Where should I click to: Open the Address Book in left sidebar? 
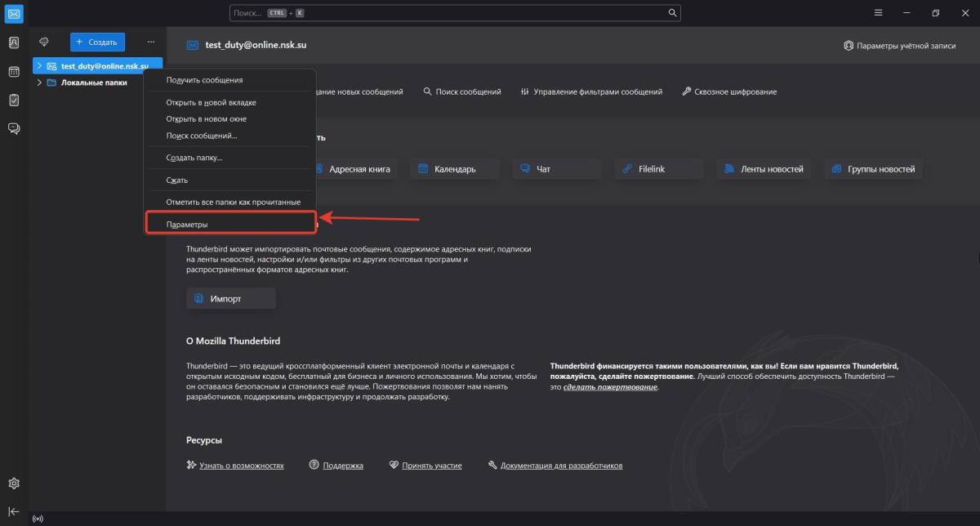pyautogui.click(x=14, y=43)
